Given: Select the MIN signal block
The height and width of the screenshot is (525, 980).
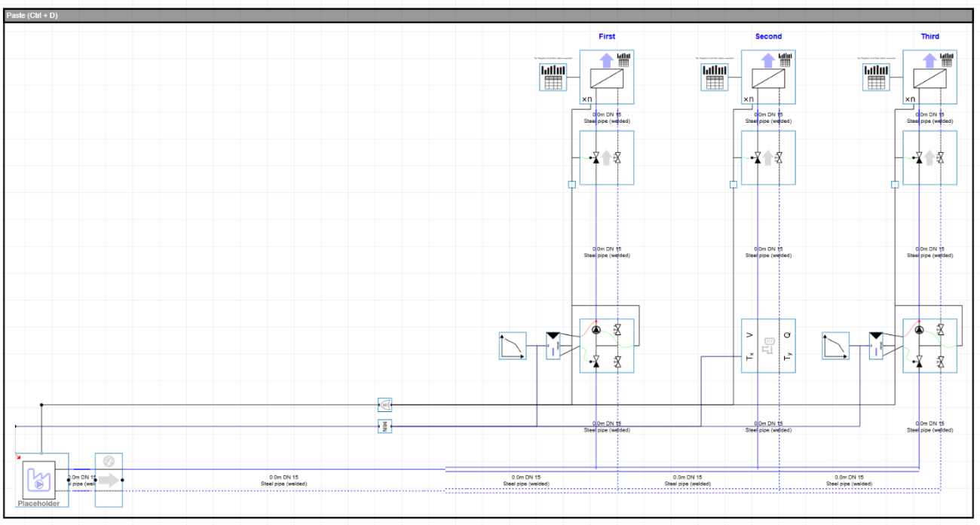Looking at the screenshot, I should click(384, 427).
